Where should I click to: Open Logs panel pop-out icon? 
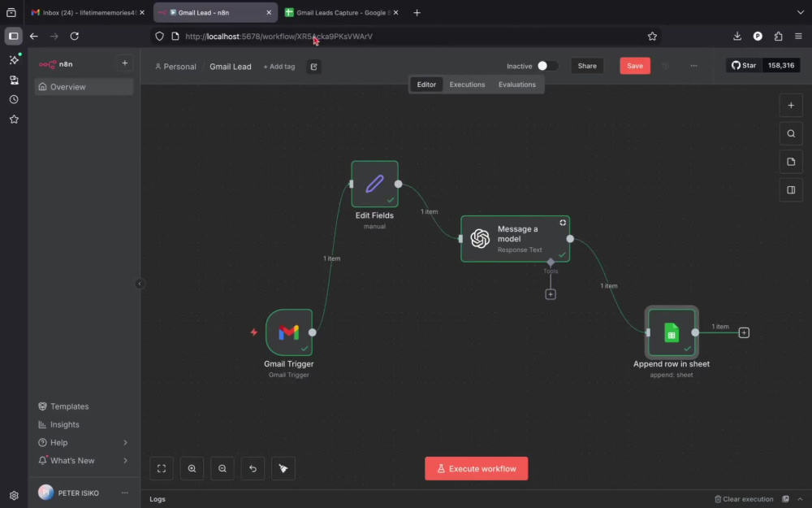pos(785,499)
